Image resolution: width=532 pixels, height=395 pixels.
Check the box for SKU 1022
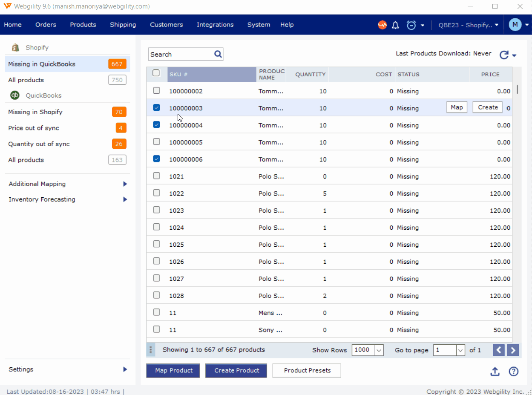pos(156,193)
